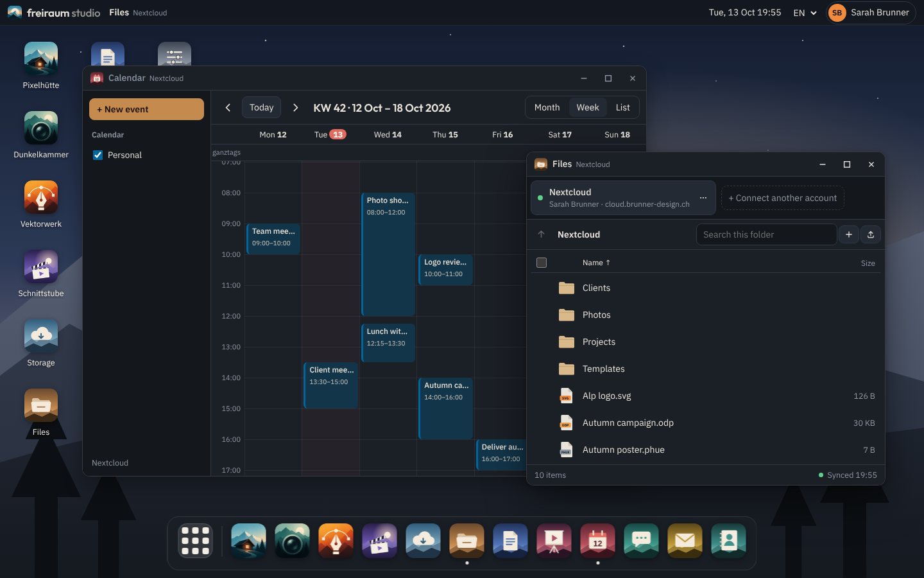Open the presentation app in the dock
Viewport: 924px width, 578px height.
click(554, 541)
